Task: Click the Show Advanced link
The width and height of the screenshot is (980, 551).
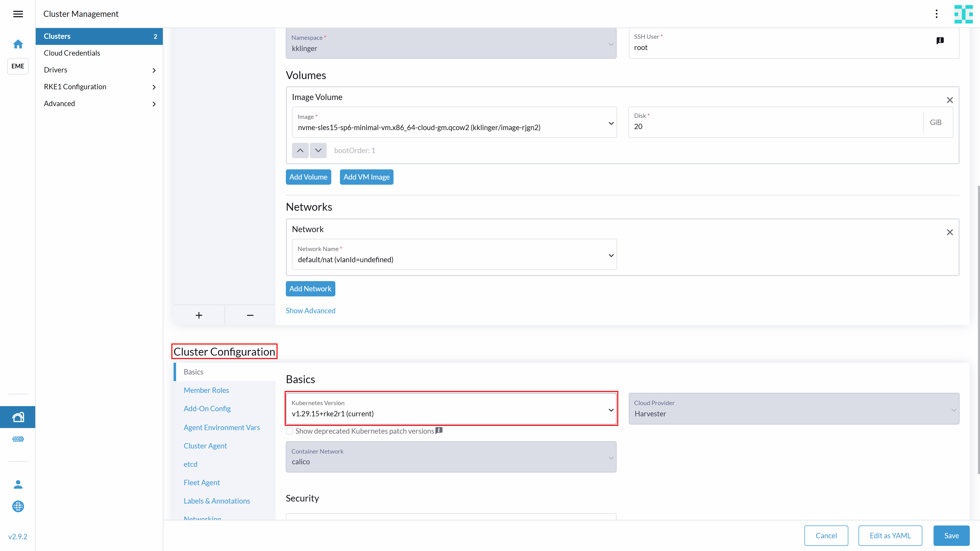Action: (x=310, y=310)
